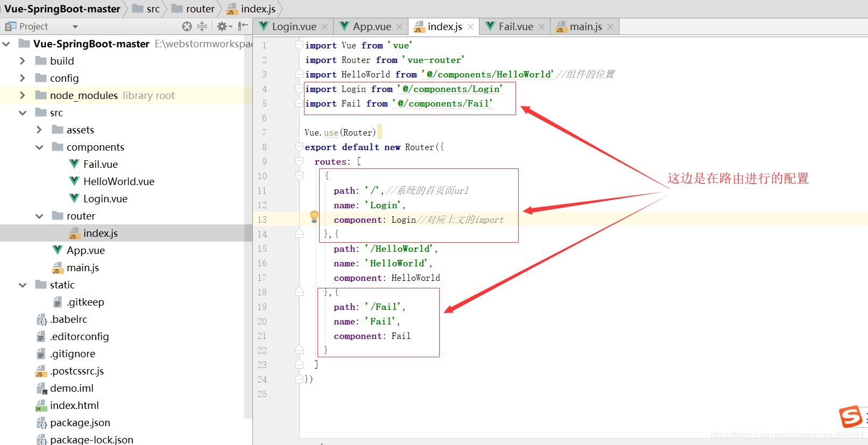Select the .editorconfig file
868x445 pixels.
point(79,336)
